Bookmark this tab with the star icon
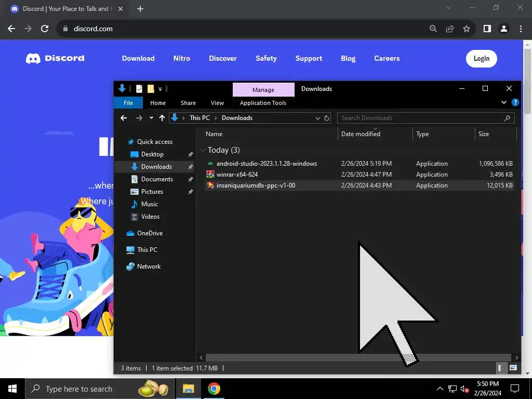Image resolution: width=532 pixels, height=399 pixels. [x=467, y=29]
